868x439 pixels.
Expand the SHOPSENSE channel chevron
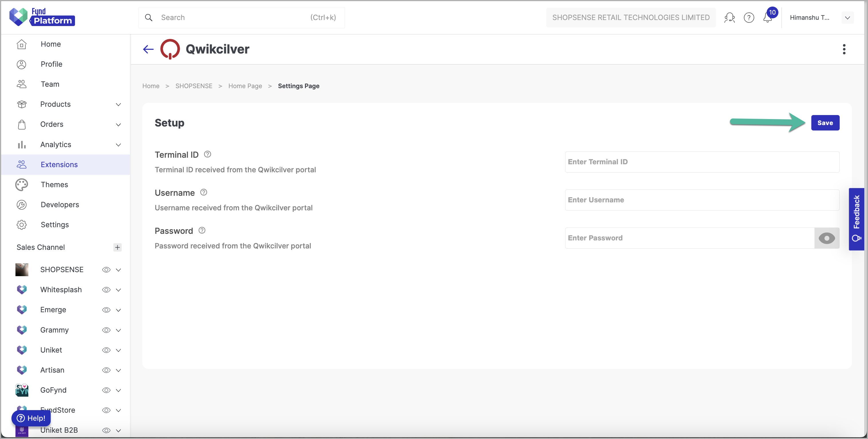tap(118, 270)
